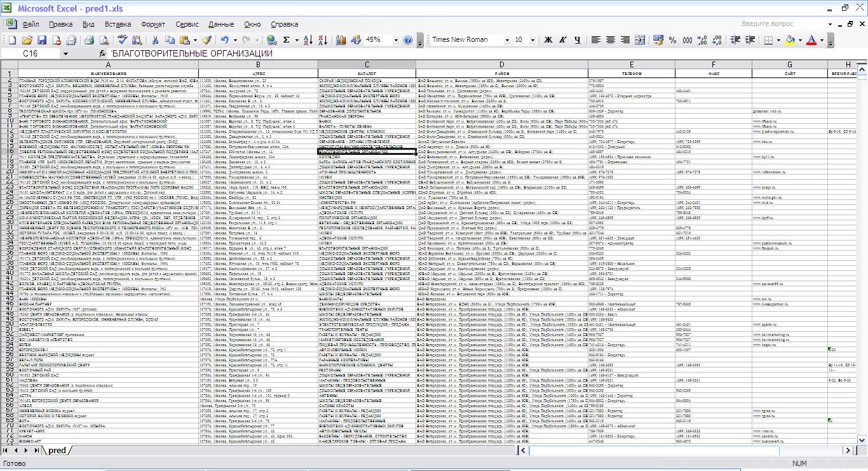Expand borders style dropdown arrow
This screenshot has width=868, height=471.
[x=778, y=39]
